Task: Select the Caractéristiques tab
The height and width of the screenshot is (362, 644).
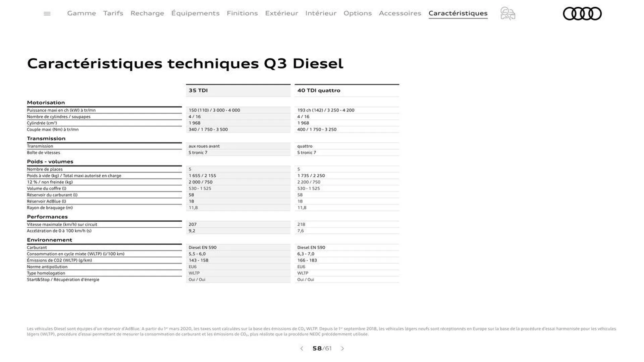Action: pos(458,13)
